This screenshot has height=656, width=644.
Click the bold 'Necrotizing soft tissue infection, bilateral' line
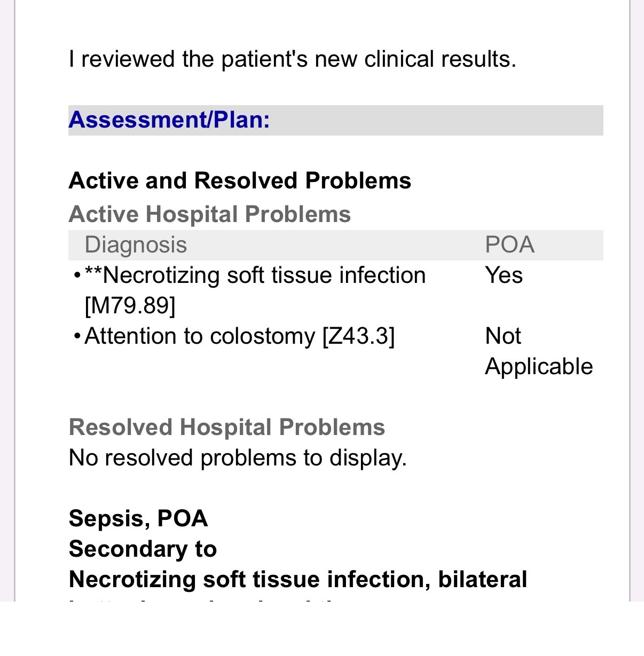[298, 580]
